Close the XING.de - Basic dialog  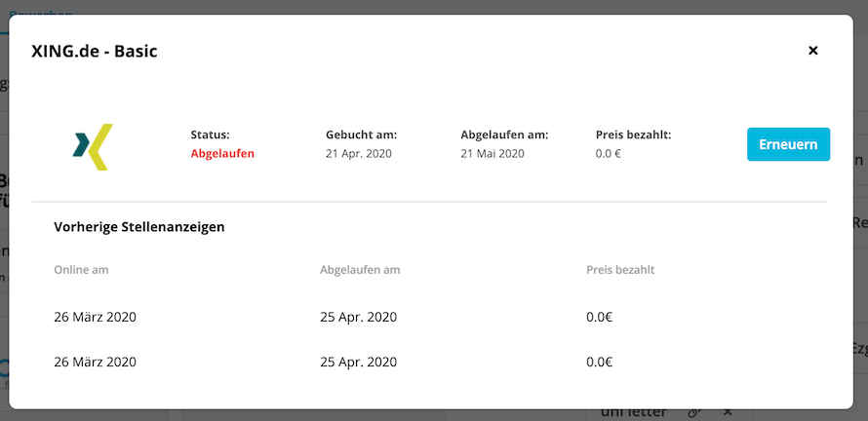812,51
